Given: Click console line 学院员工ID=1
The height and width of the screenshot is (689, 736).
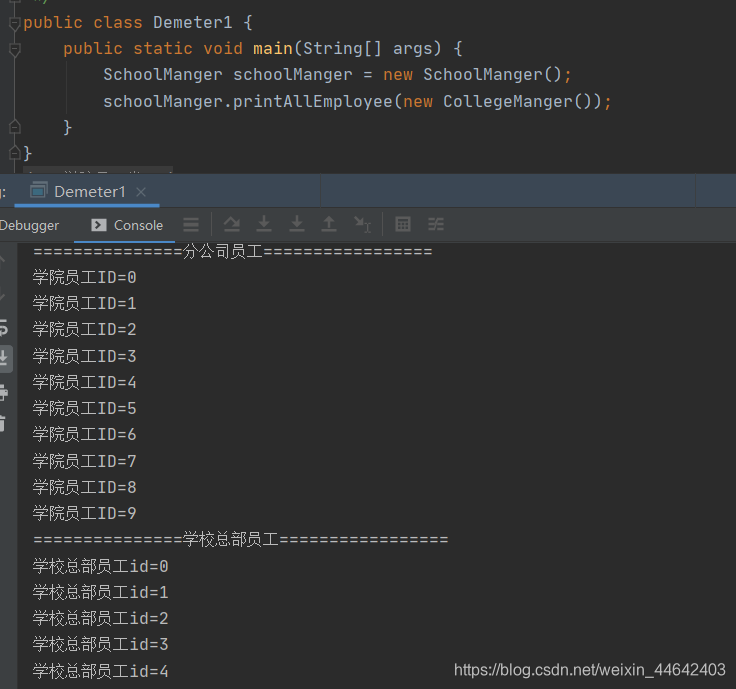Looking at the screenshot, I should 84,303.
